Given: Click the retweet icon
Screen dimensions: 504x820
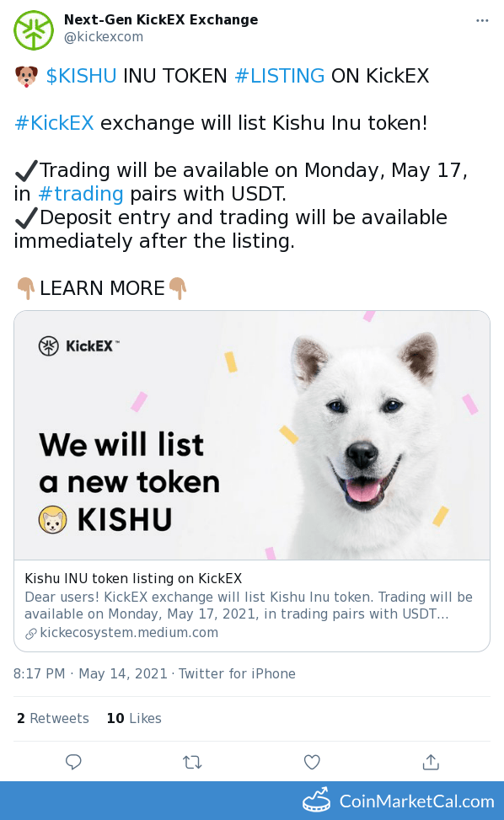Looking at the screenshot, I should [192, 762].
